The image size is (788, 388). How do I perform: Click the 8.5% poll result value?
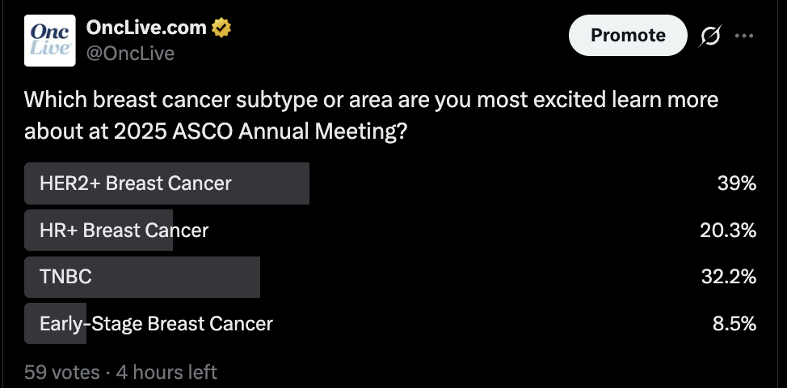734,324
